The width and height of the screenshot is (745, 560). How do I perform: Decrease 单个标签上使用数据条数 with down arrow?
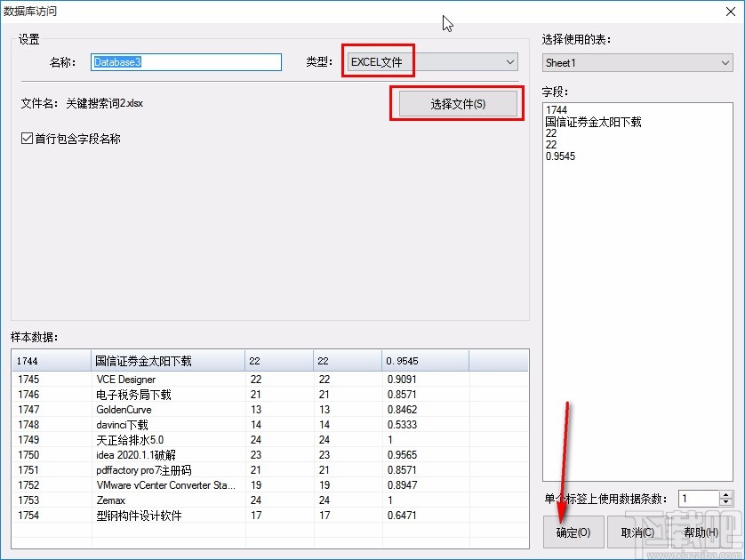[725, 502]
